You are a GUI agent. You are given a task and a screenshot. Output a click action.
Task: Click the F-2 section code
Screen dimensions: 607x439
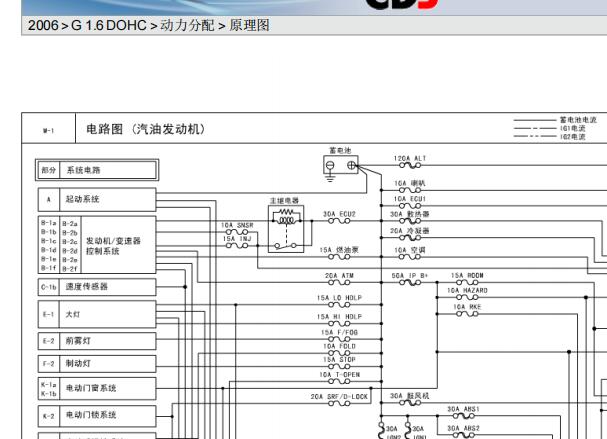48,364
